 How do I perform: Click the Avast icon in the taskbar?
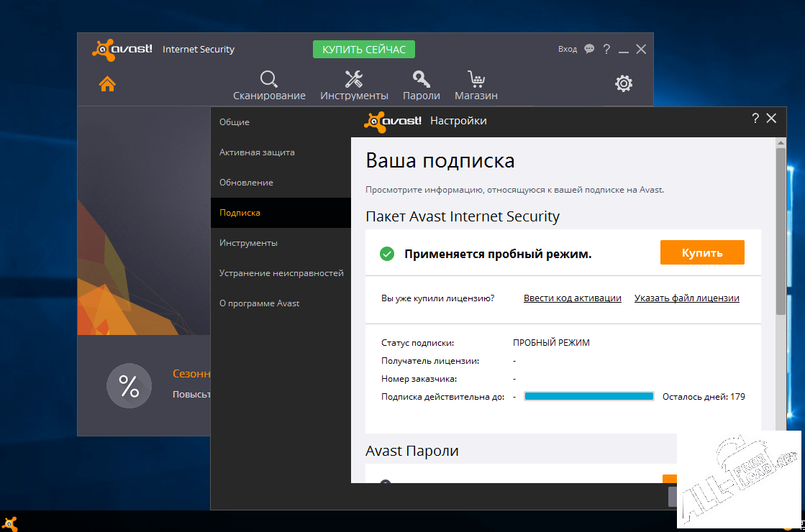coord(12,523)
